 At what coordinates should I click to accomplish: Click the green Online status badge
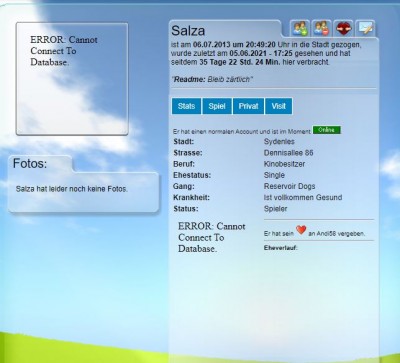[x=326, y=130]
